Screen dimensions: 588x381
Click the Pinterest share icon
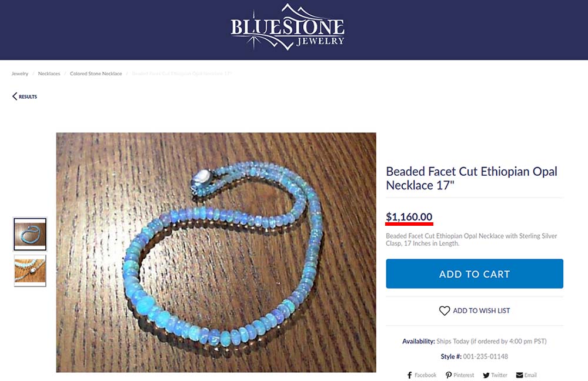pos(449,375)
